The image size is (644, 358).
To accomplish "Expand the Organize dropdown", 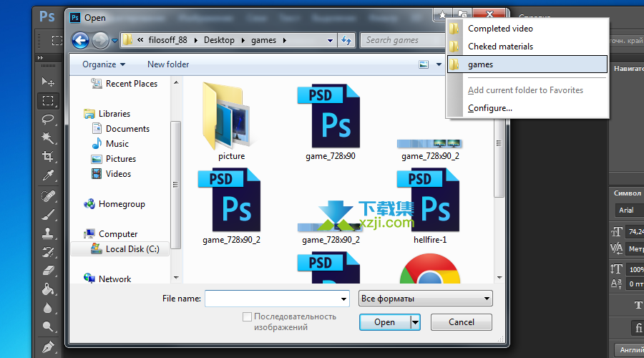I will [104, 64].
